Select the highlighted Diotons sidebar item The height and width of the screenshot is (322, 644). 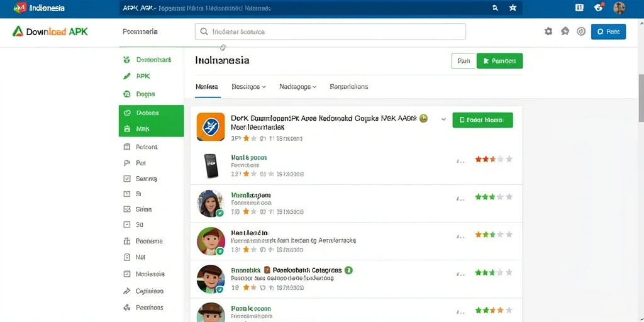click(151, 113)
